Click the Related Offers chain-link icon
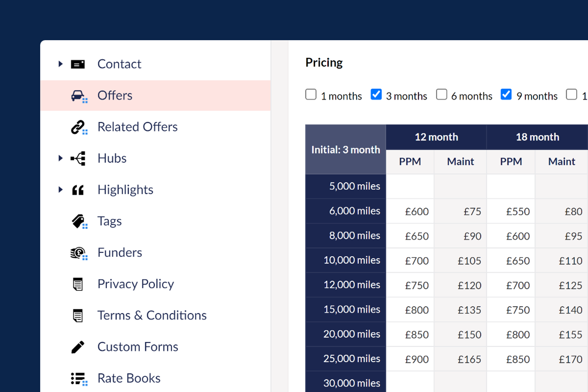This screenshot has width=588, height=392. (79, 127)
